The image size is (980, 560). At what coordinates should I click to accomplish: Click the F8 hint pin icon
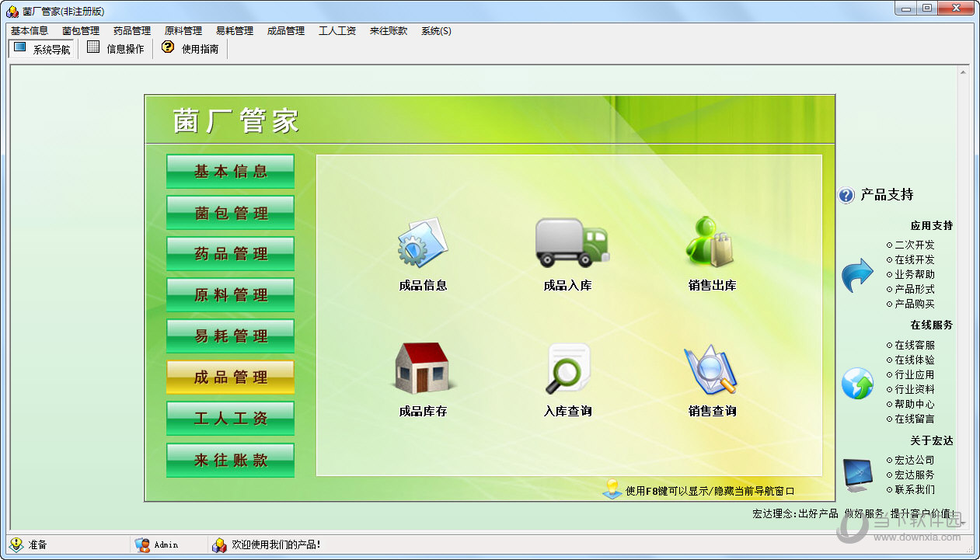612,489
